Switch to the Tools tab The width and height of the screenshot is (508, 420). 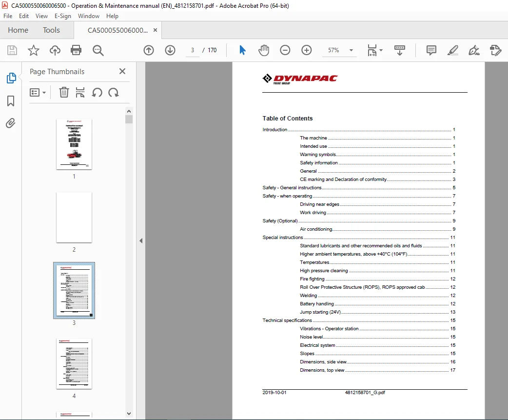coord(52,30)
